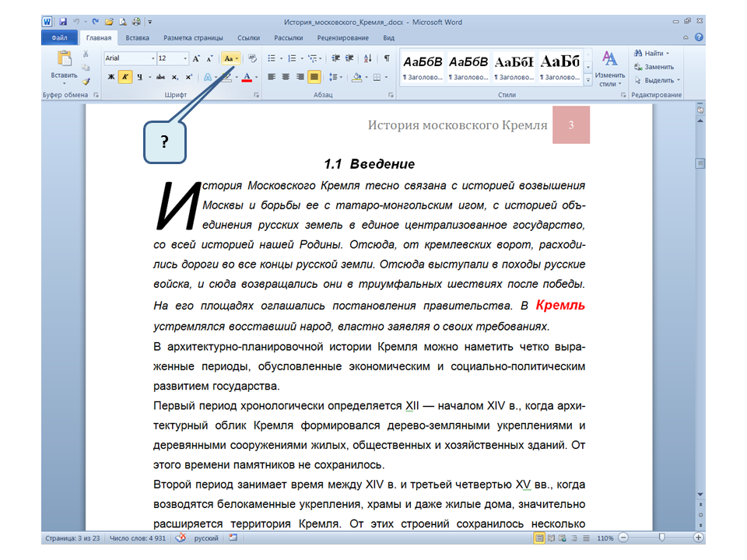
Task: Open the Arial font name dropdown
Action: point(152,58)
